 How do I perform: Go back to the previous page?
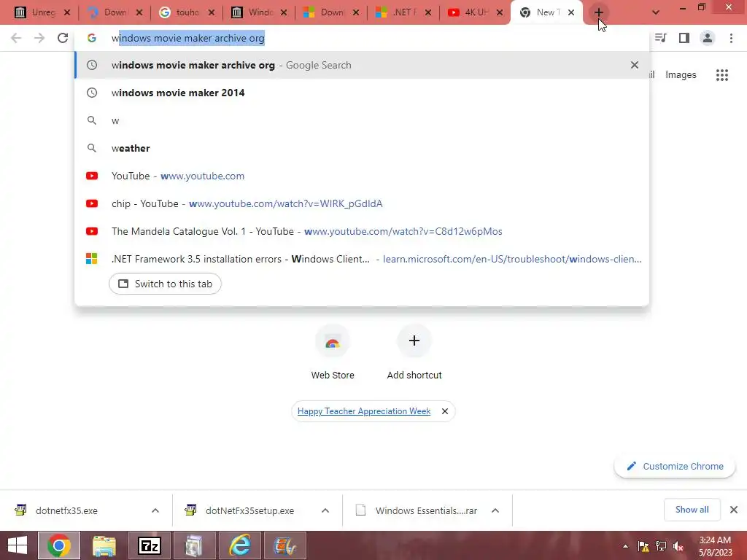click(16, 38)
